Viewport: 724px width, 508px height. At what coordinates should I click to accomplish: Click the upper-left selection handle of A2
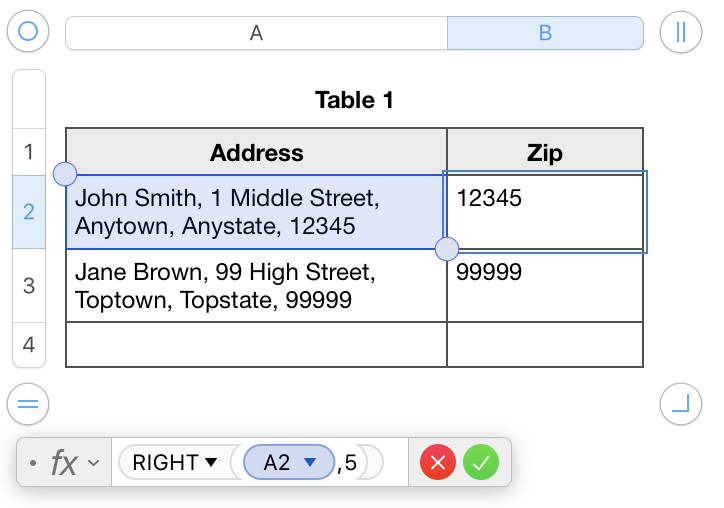point(64,174)
